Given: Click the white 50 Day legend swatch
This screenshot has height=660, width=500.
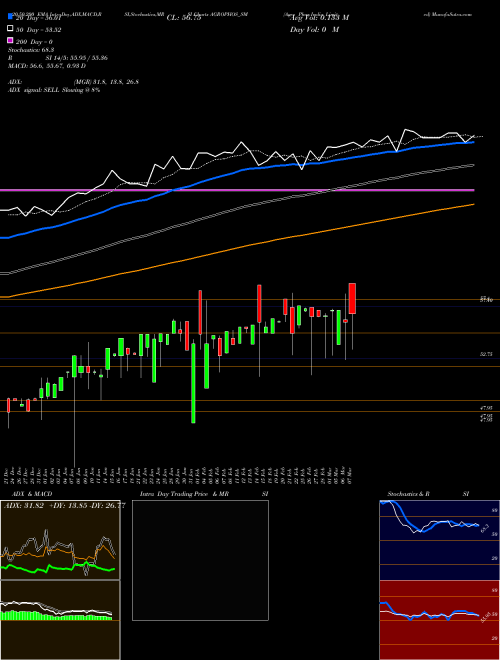Looking at the screenshot, I should [x=10, y=29].
